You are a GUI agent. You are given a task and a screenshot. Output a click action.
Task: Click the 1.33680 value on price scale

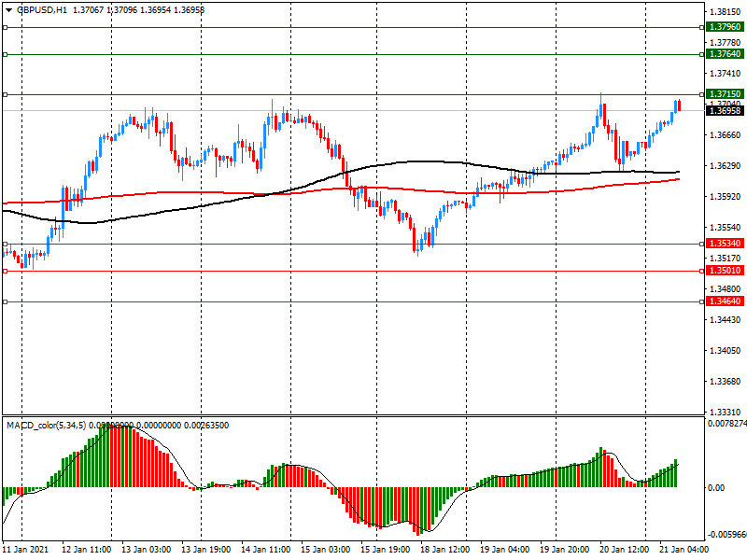pyautogui.click(x=726, y=381)
